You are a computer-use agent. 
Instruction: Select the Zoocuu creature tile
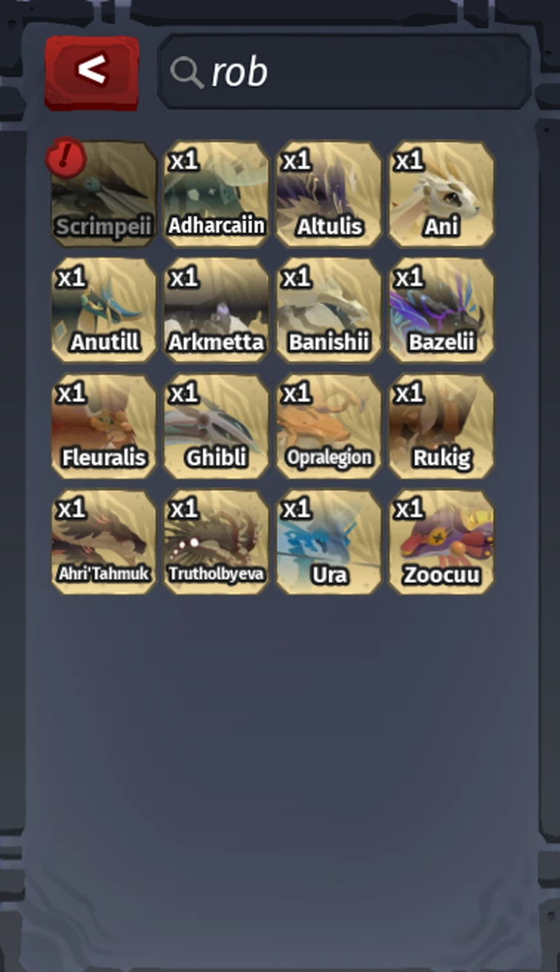(x=441, y=542)
